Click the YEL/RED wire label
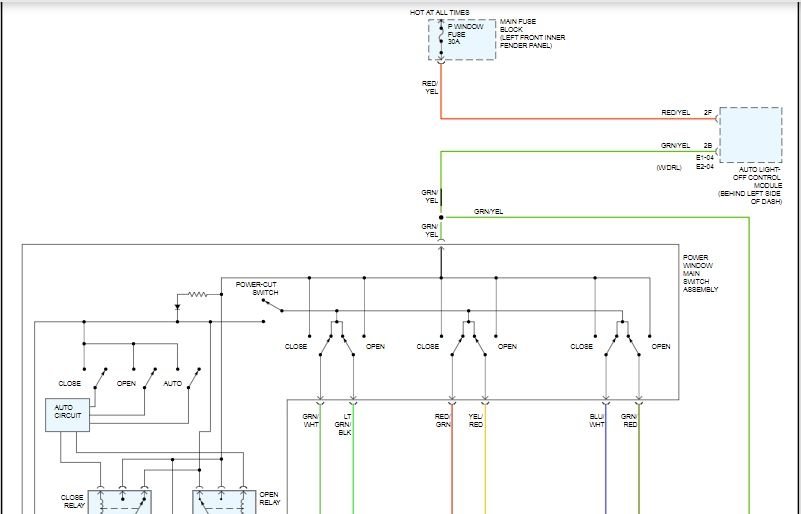801x514 pixels. 476,420
